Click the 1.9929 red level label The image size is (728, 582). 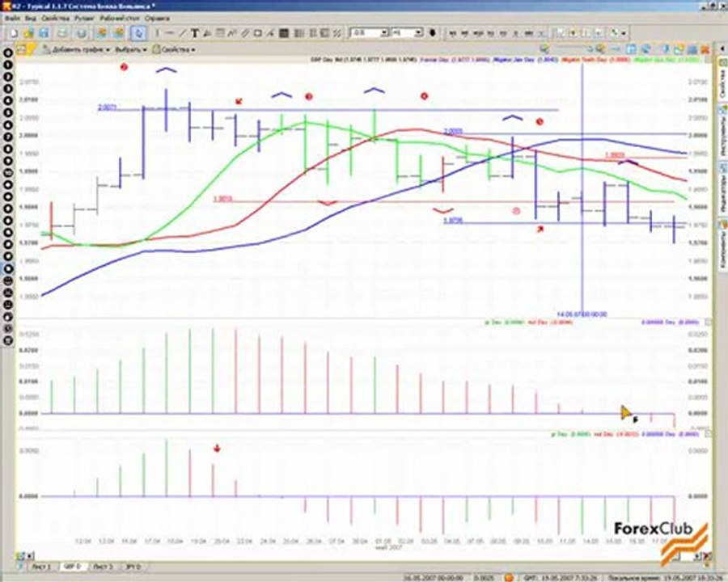click(x=615, y=155)
